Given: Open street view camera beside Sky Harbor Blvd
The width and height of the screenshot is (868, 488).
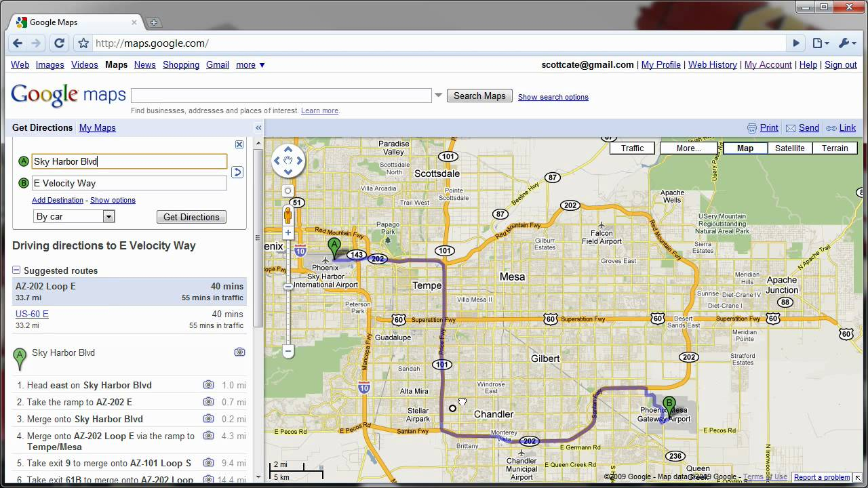Looking at the screenshot, I should [239, 352].
